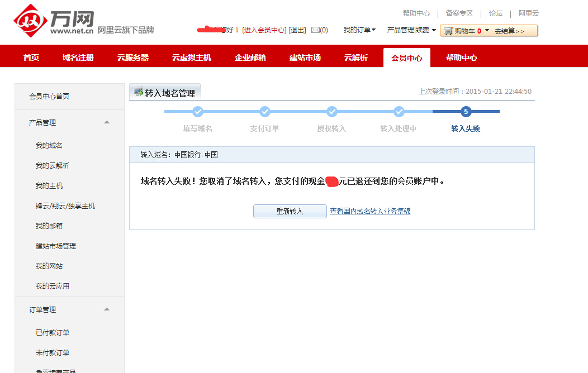Open 备案专区 link
The height and width of the screenshot is (373, 588).
pyautogui.click(x=459, y=13)
